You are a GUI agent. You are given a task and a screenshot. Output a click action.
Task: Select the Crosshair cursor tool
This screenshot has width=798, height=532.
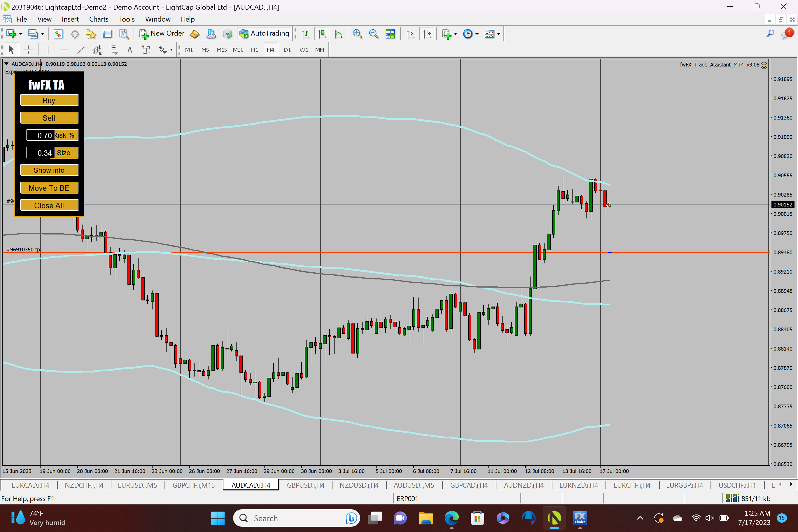coord(28,50)
